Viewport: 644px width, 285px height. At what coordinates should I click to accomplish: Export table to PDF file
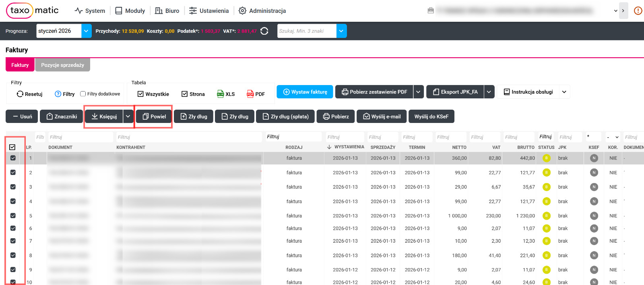coord(256,94)
